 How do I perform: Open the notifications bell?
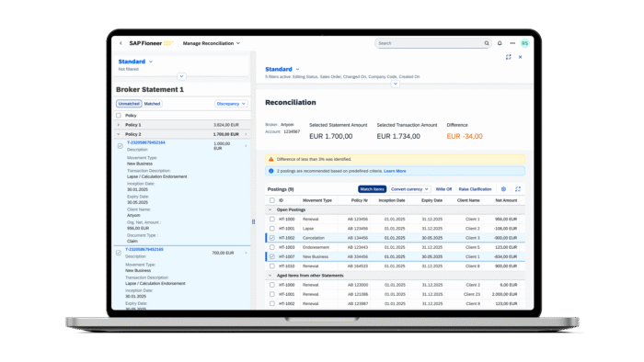tap(500, 43)
